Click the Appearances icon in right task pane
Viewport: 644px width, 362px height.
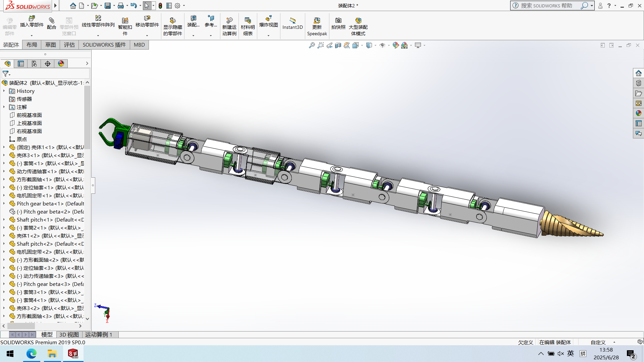[x=638, y=113]
